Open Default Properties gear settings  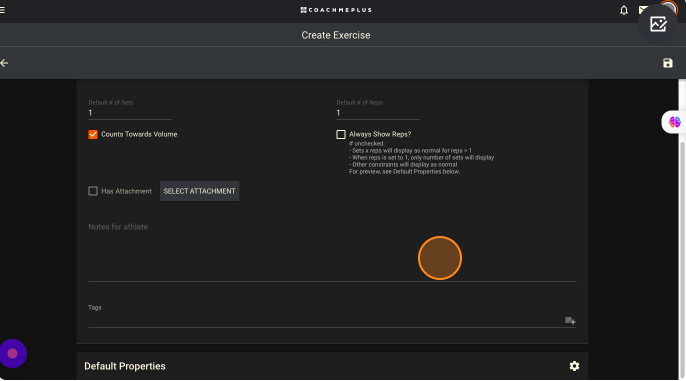[x=574, y=366]
